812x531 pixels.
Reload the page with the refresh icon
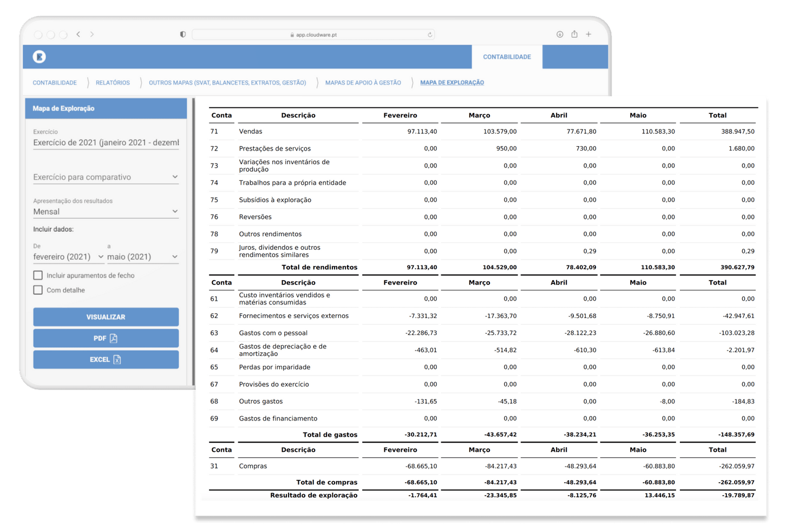click(x=430, y=35)
